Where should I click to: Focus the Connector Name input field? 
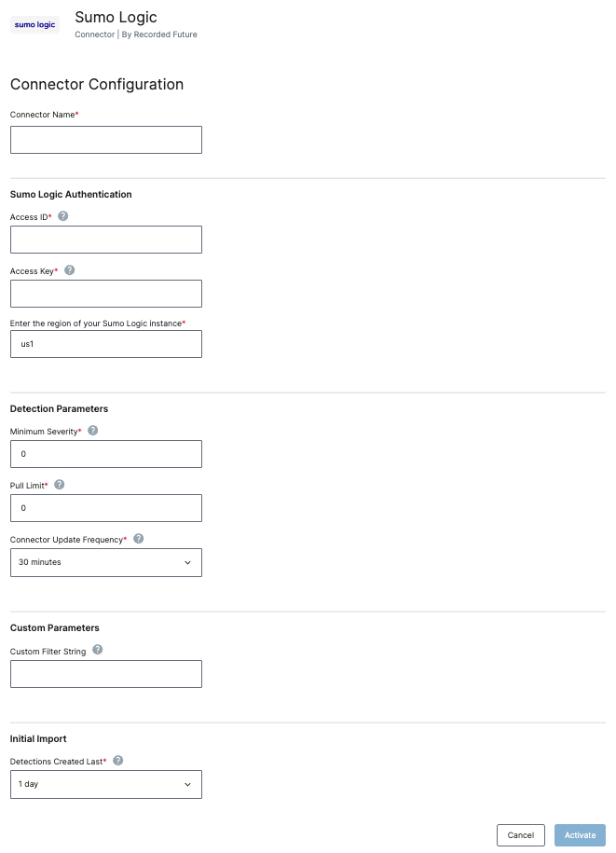pos(105,140)
